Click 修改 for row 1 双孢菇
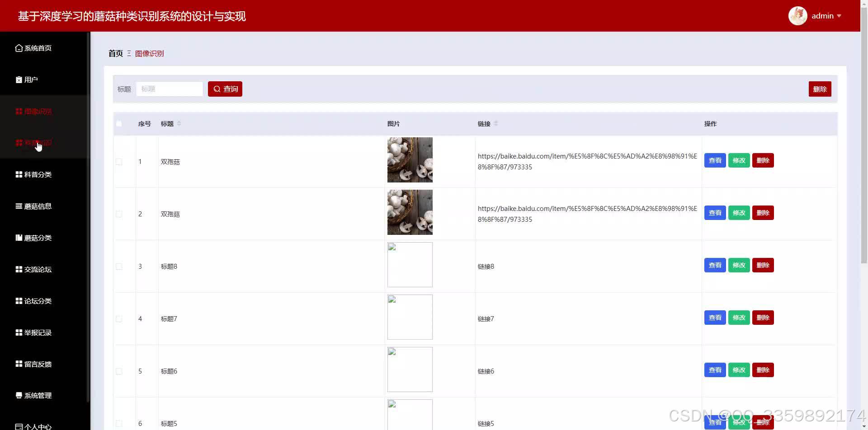Screen dimensions: 868x430 click(x=739, y=160)
